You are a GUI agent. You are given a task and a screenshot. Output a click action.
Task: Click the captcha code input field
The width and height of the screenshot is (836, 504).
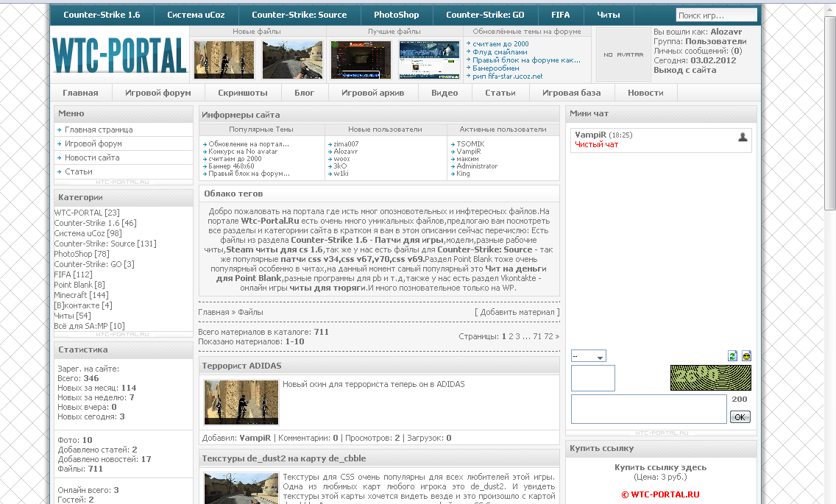(x=593, y=378)
